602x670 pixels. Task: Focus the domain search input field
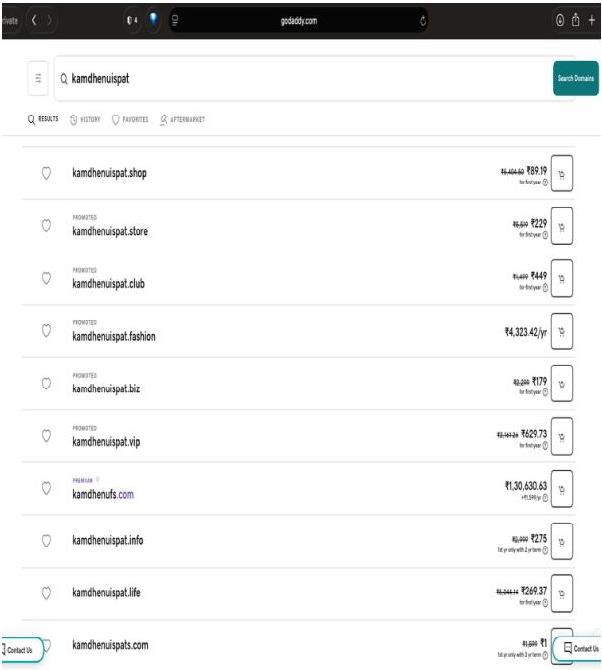[303, 79]
